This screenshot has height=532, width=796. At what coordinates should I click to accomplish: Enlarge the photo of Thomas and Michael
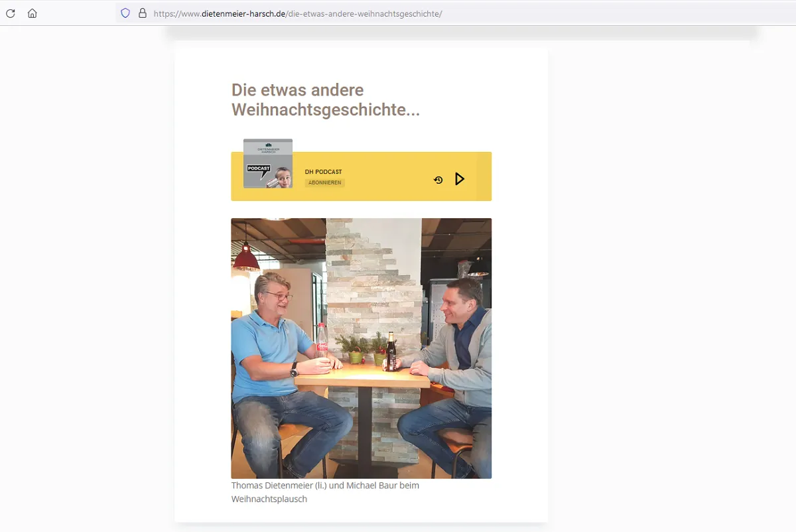[x=361, y=348]
